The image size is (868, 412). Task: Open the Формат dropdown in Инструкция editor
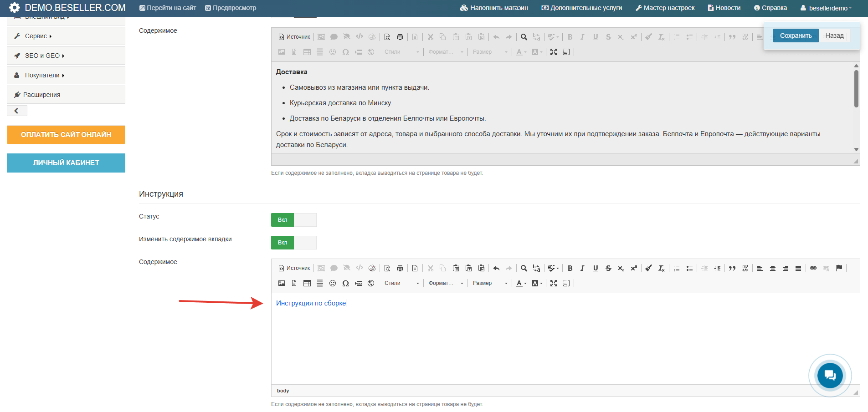tap(446, 283)
